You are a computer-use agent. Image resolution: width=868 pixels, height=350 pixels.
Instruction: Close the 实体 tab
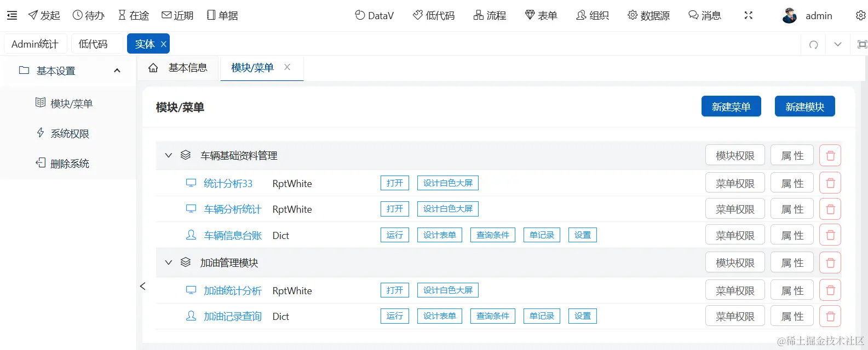click(x=163, y=44)
